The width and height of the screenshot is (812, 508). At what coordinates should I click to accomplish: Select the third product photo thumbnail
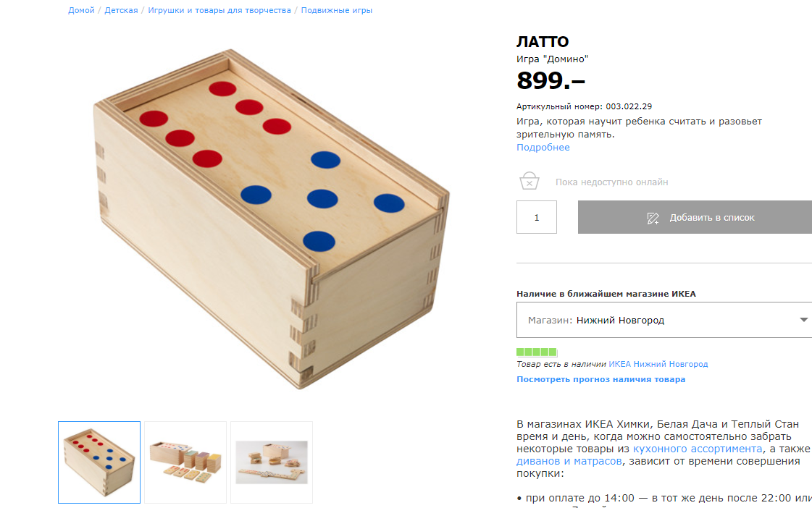(272, 462)
